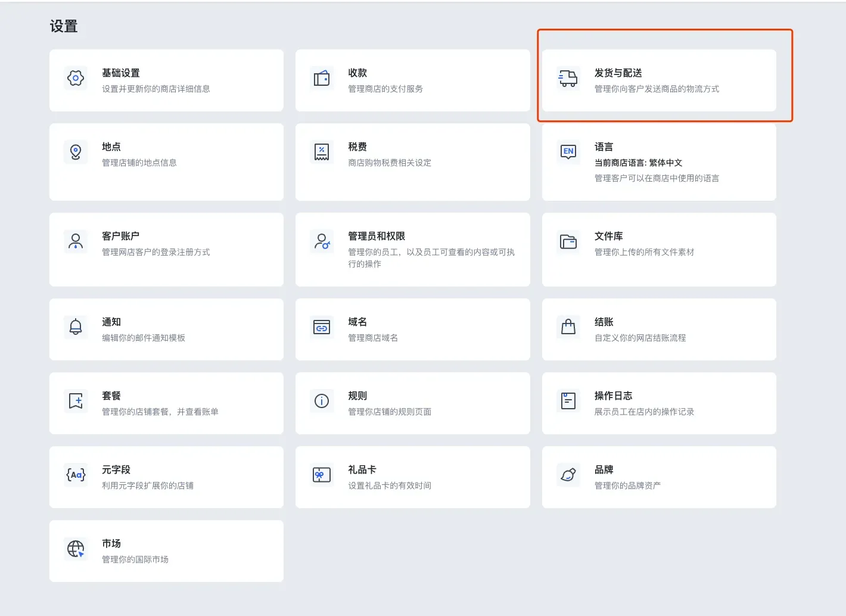The height and width of the screenshot is (616, 846).
Task: Click the bell icon for 通知
Action: [76, 327]
